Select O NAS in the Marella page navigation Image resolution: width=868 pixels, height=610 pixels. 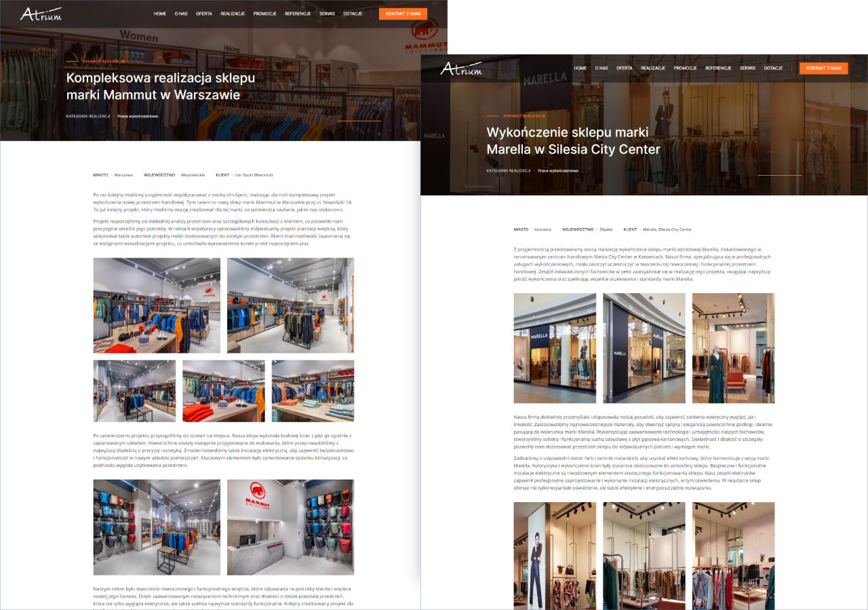pos(601,69)
